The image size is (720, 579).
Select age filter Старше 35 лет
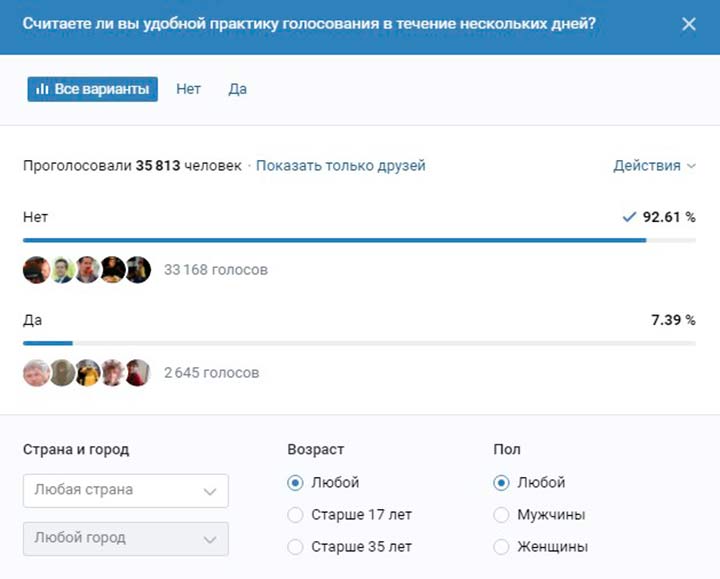click(349, 547)
